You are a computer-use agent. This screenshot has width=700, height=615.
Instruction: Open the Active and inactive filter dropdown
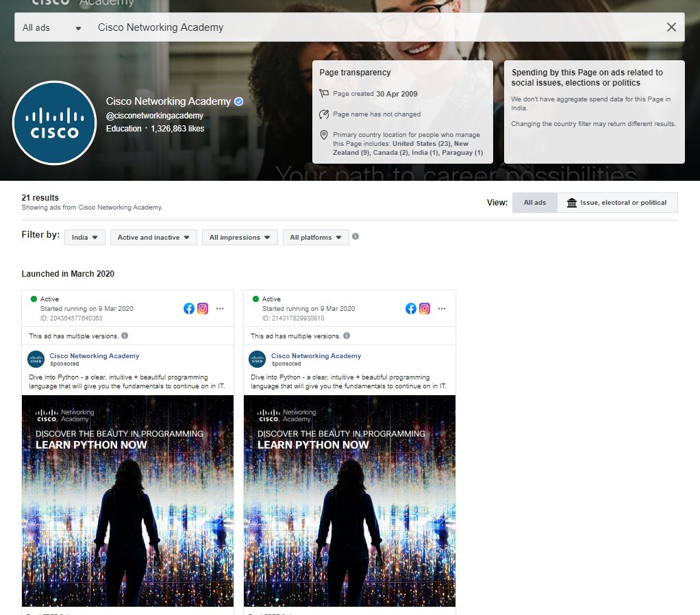(153, 238)
